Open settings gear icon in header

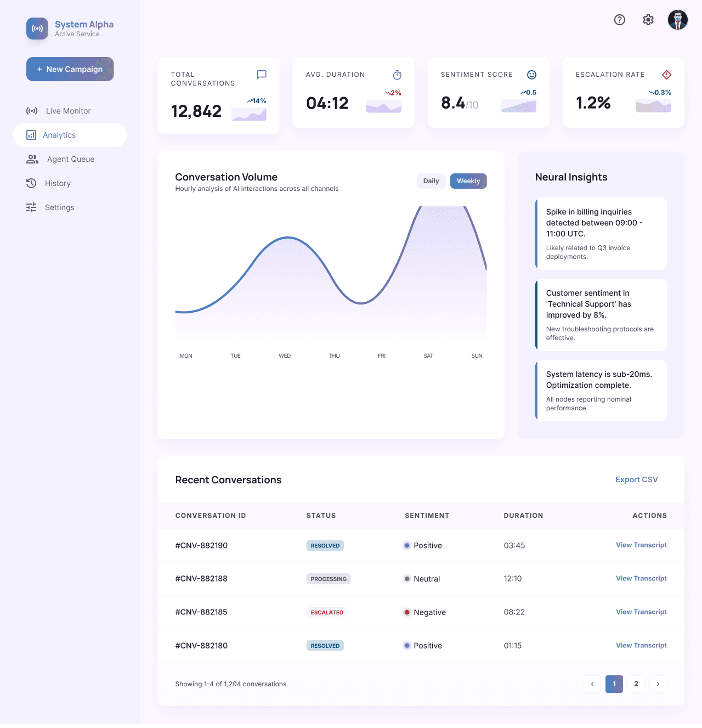click(648, 20)
